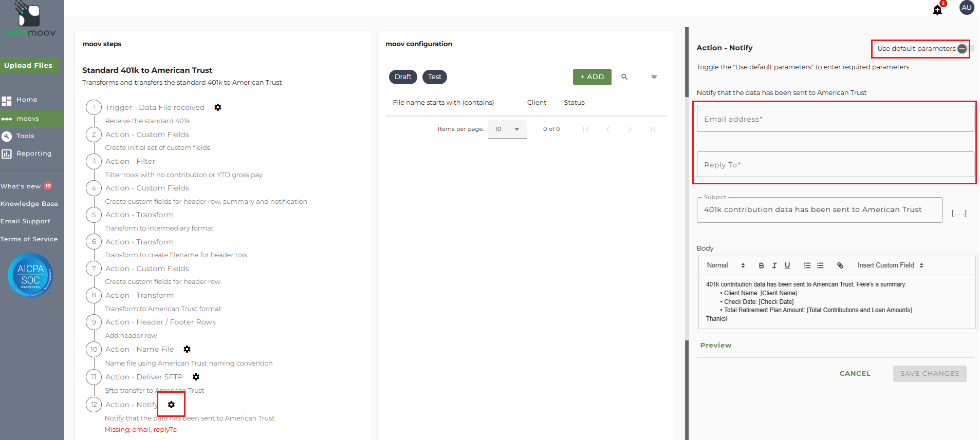Select step 11 Action - Deliver SFTP label
Viewport: 980px width, 440px height.
[x=144, y=377]
